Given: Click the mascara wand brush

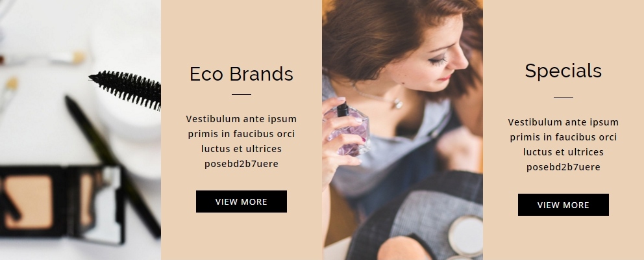Looking at the screenshot, I should click(x=125, y=89).
